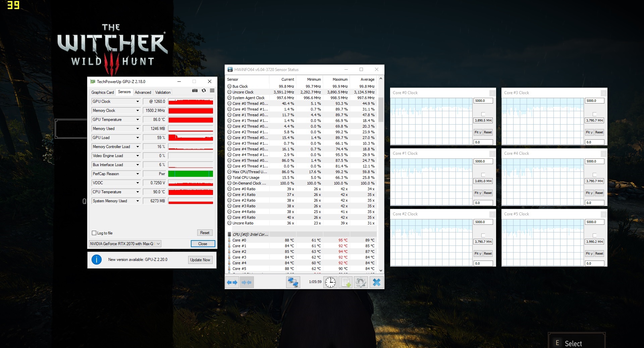Click the logging start sheet icon in HWiNFO

click(x=345, y=282)
